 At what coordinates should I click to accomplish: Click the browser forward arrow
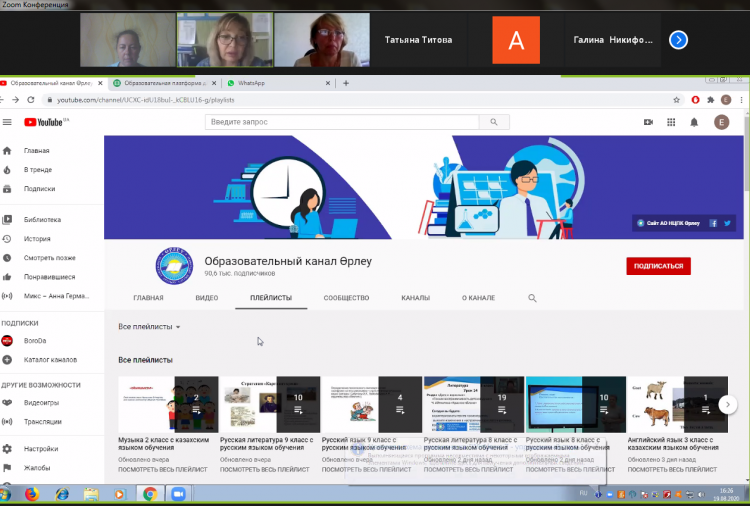pyautogui.click(x=15, y=100)
